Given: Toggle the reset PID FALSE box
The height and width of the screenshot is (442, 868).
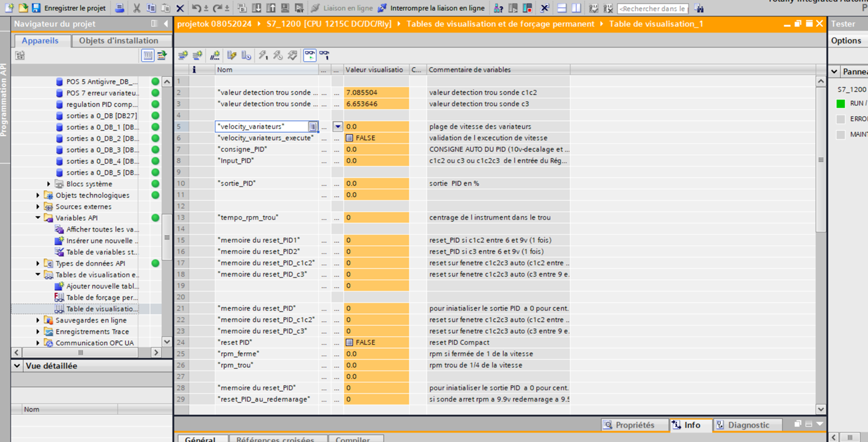Looking at the screenshot, I should point(350,343).
